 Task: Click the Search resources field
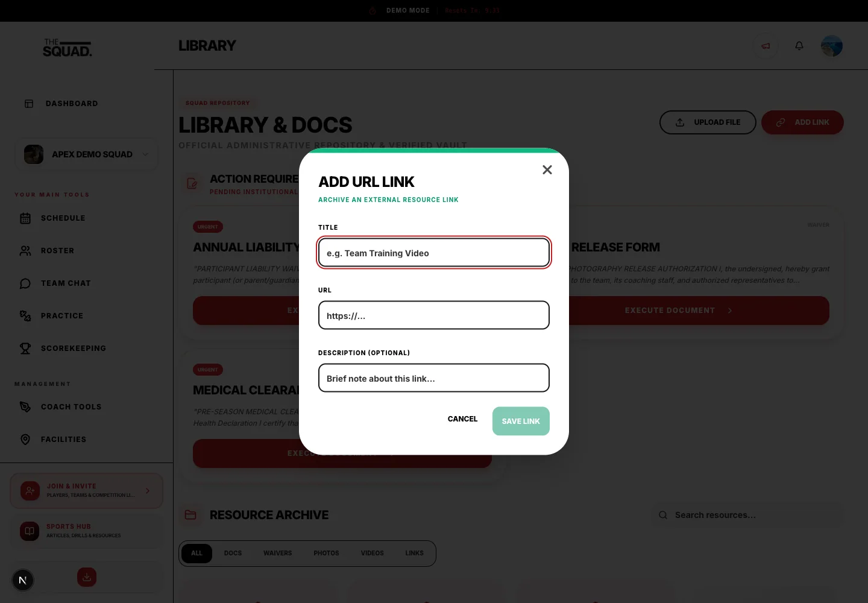(749, 515)
